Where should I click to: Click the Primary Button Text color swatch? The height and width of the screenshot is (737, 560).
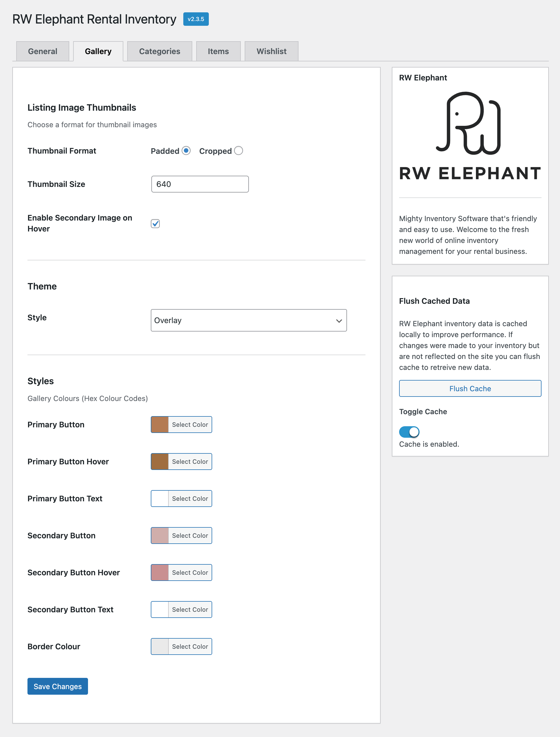tap(160, 499)
